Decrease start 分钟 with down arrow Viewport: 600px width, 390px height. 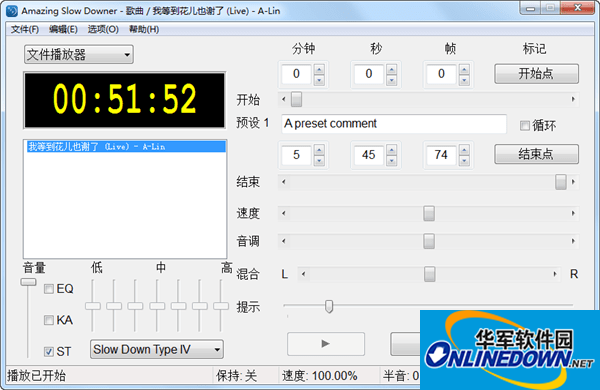tap(319, 79)
